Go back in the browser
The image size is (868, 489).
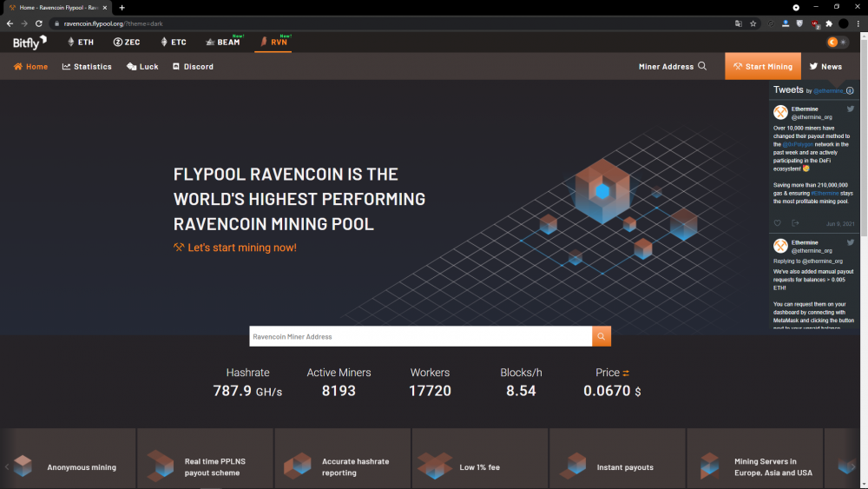(10, 23)
